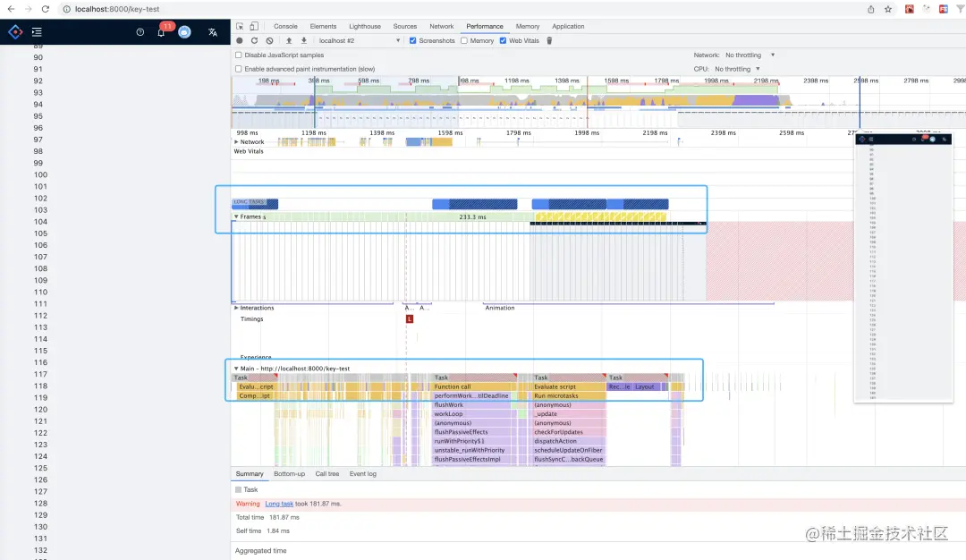Click the site info icon in address bar
The image size is (966, 560).
tap(66, 9)
